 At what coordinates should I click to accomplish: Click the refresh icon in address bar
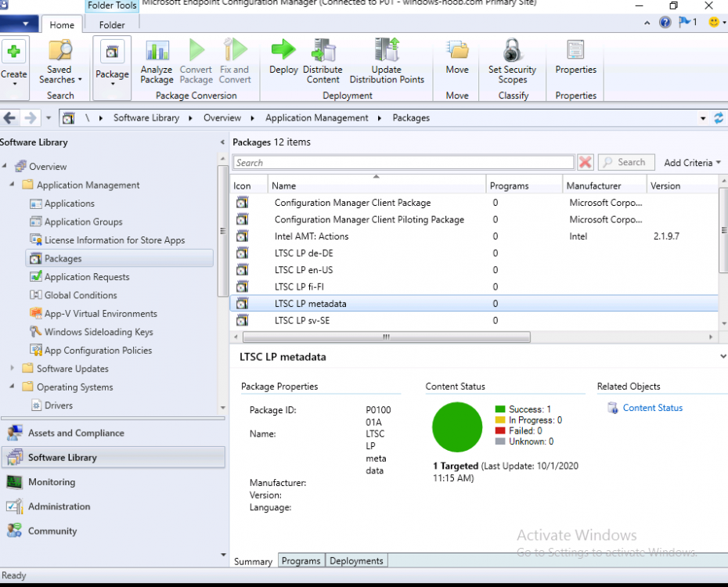tap(719, 118)
